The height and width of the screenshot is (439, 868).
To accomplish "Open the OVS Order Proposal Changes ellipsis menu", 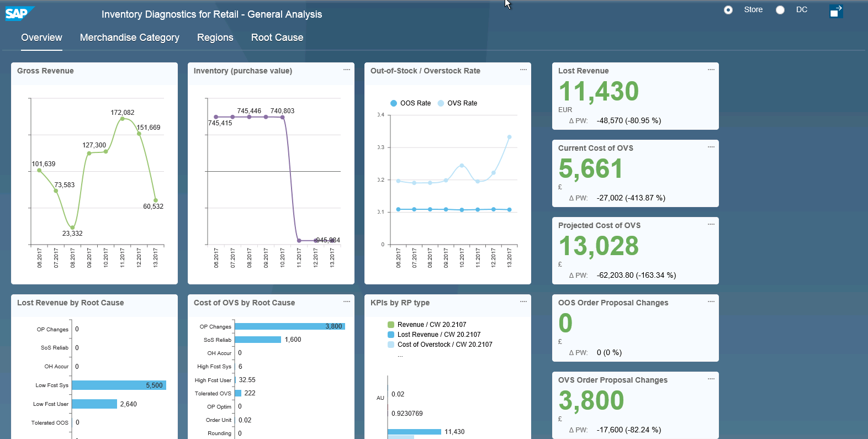I will [x=711, y=379].
